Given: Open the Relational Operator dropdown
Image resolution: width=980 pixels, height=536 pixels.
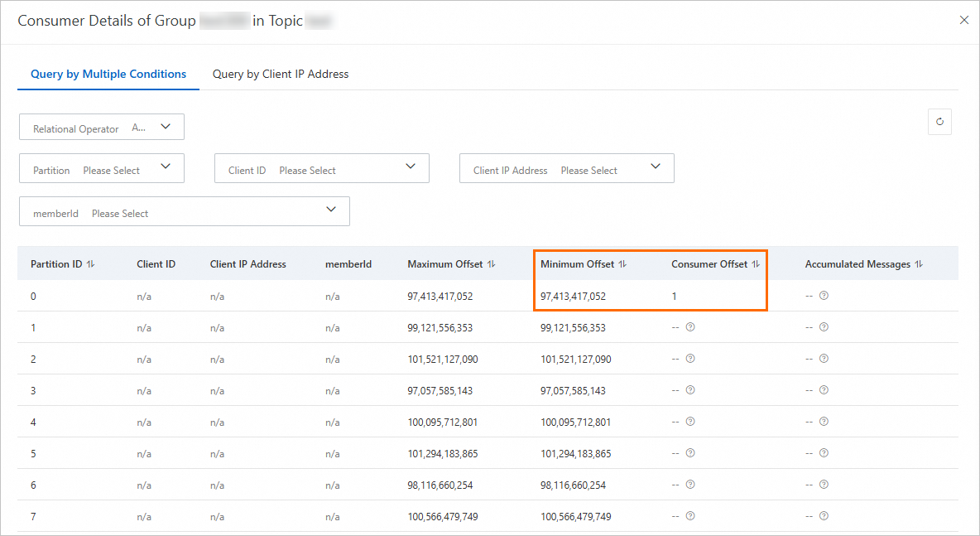Looking at the screenshot, I should coord(102,127).
